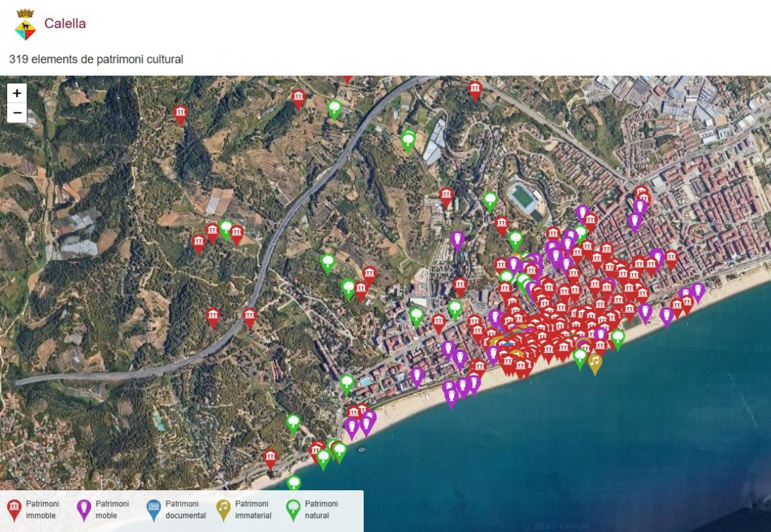The width and height of the screenshot is (771, 532).
Task: Click the yellow Patrimoni immaterial legend icon
Action: point(223,510)
